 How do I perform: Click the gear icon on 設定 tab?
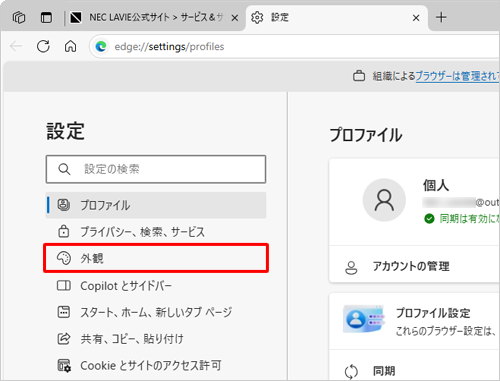257,17
